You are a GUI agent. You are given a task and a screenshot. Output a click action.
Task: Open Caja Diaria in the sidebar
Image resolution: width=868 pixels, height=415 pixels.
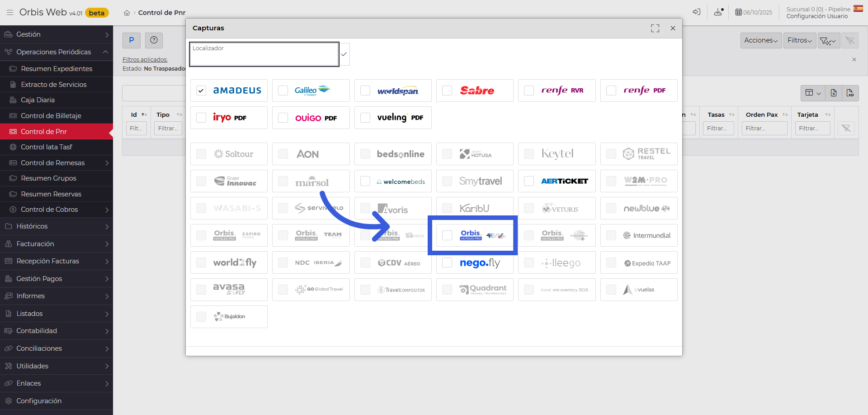(57, 100)
